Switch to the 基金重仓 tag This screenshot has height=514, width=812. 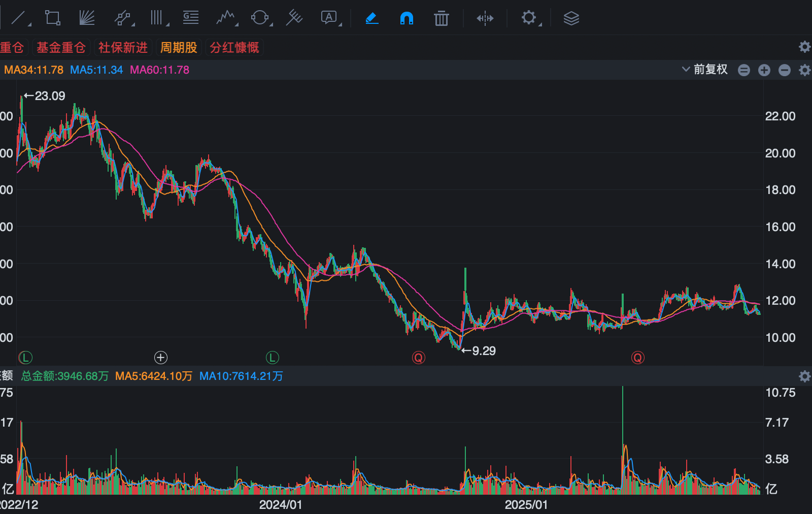(x=61, y=47)
